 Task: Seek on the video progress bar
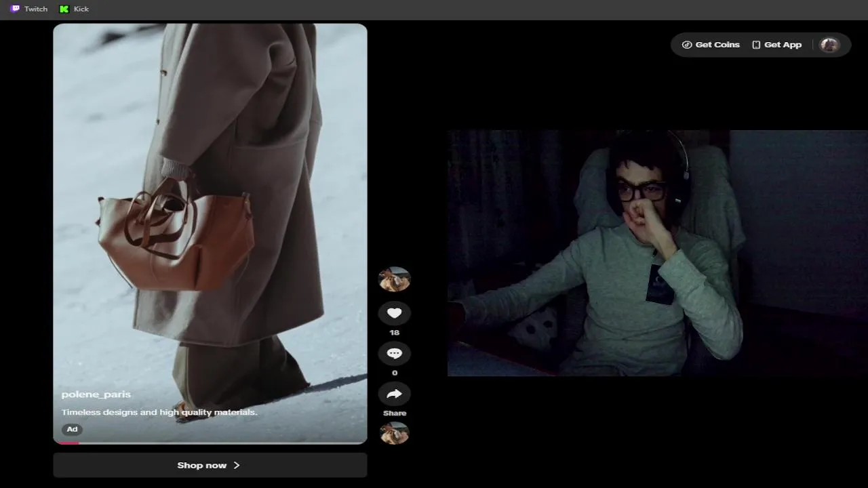(x=210, y=443)
